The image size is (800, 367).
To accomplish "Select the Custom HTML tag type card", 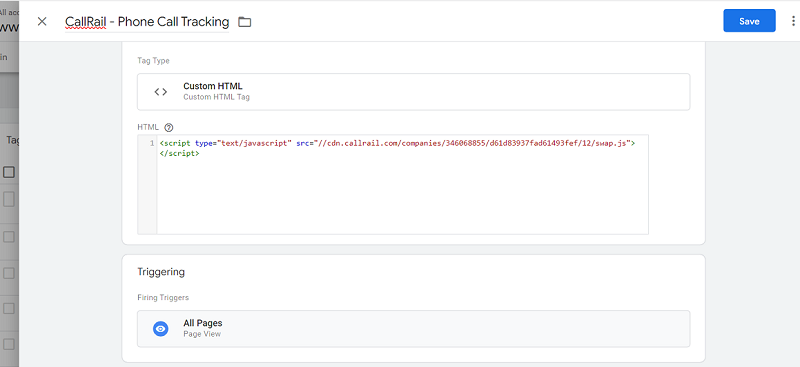I will coord(413,92).
